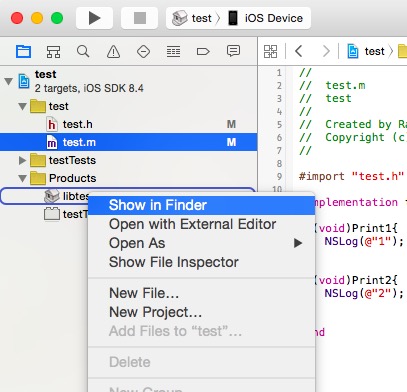Open the Report navigator
407x392 pixels.
(233, 51)
